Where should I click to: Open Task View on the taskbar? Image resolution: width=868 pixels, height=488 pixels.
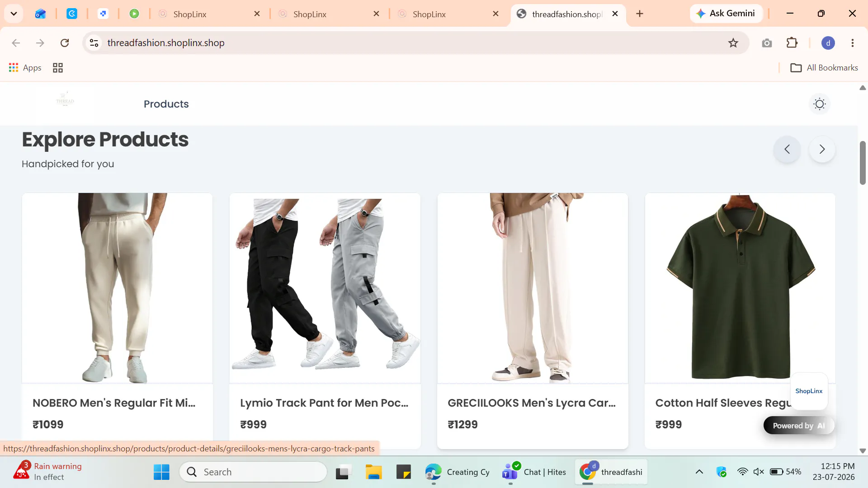pyautogui.click(x=344, y=472)
